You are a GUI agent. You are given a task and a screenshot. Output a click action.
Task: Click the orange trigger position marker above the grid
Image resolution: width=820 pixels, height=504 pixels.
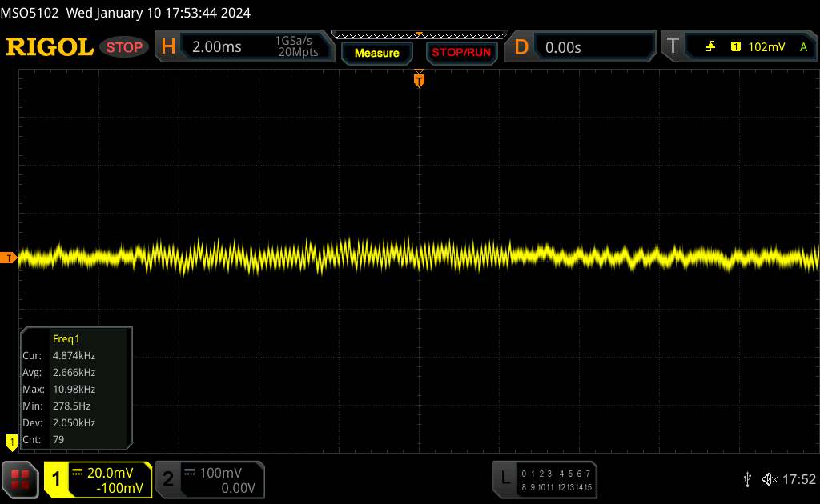(418, 78)
